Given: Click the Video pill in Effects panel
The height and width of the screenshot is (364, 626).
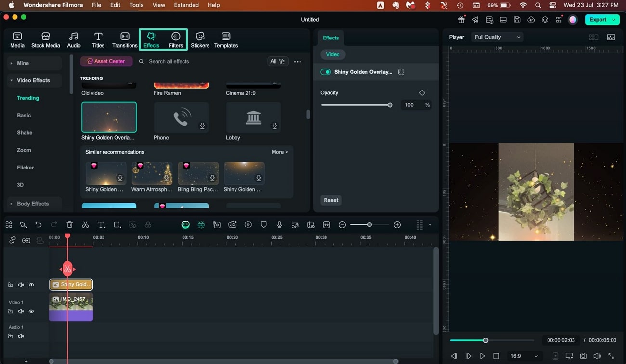Looking at the screenshot, I should coord(333,54).
